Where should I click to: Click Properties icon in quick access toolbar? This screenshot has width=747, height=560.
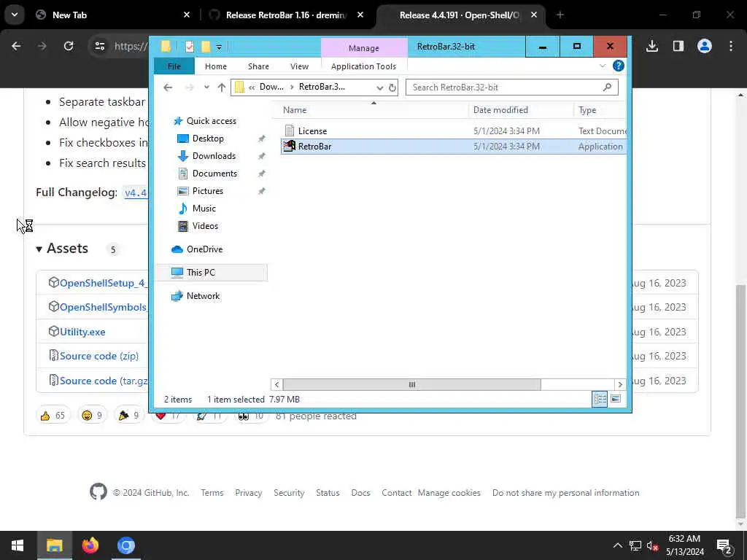(189, 46)
